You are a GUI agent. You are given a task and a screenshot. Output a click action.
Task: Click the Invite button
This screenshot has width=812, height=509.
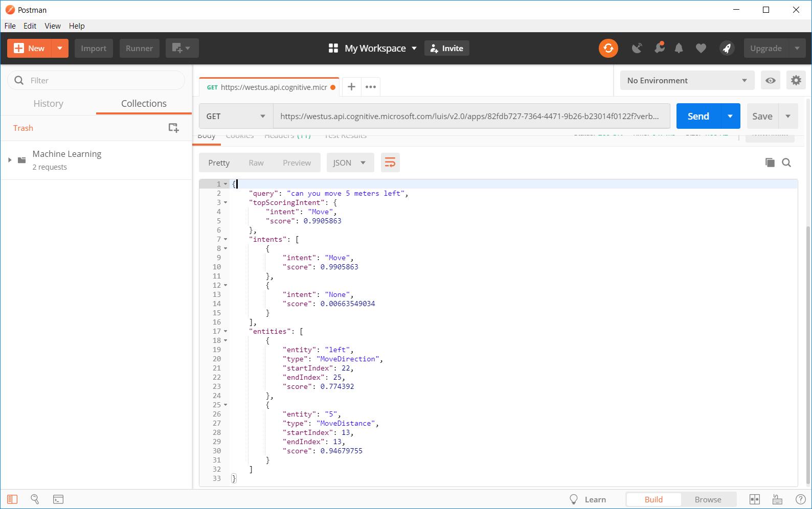click(x=447, y=48)
